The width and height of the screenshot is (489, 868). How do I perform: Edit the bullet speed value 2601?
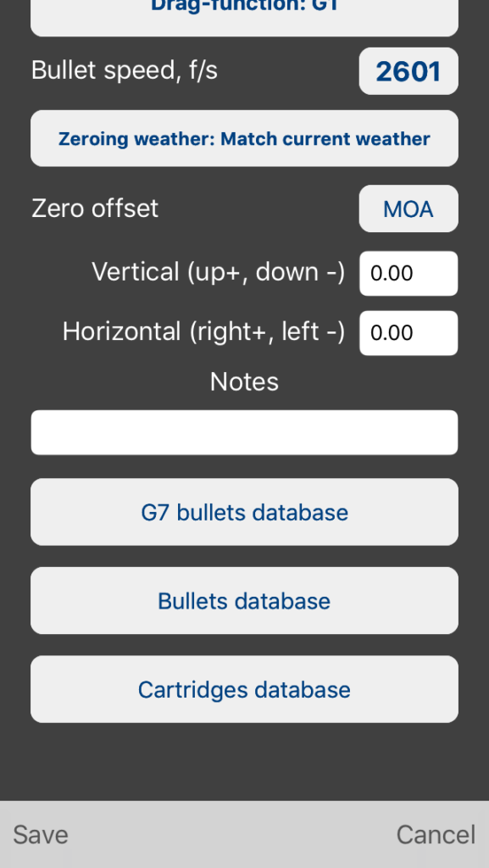pyautogui.click(x=408, y=71)
